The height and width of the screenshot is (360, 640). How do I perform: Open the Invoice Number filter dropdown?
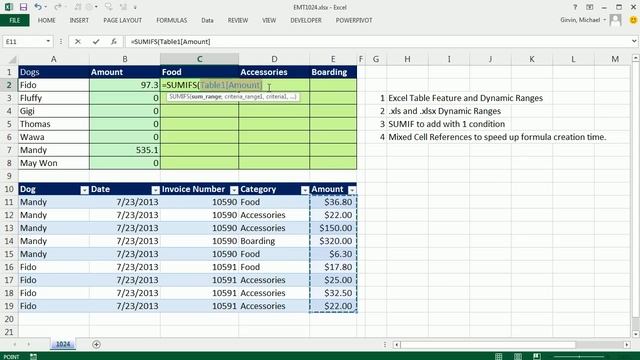(233, 190)
